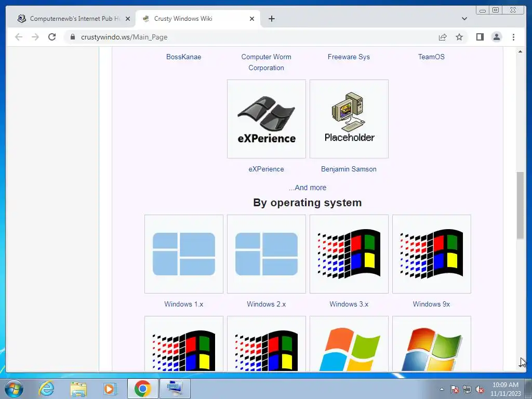532x399 pixels.
Task: Click the ...And more link
Action: coord(308,187)
